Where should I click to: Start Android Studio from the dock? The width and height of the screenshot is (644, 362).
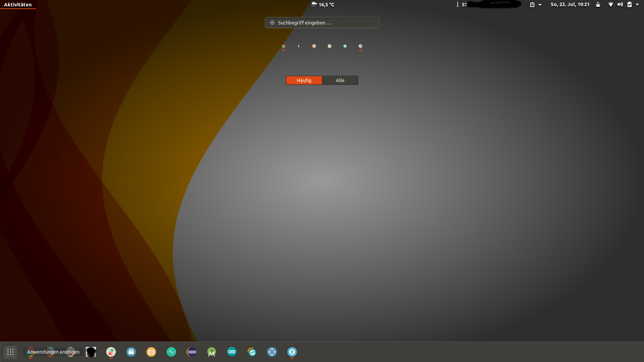coord(212,352)
